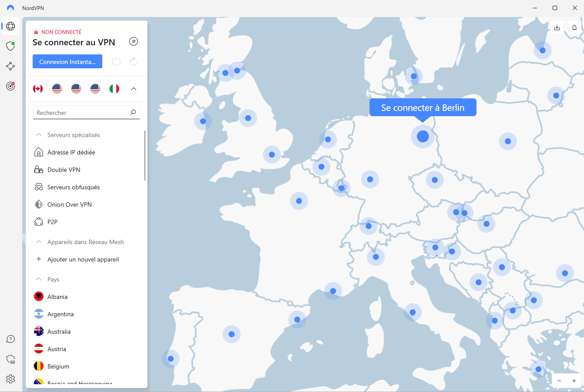Collapse the recent connections flag row
The image size is (584, 392).
(x=134, y=89)
